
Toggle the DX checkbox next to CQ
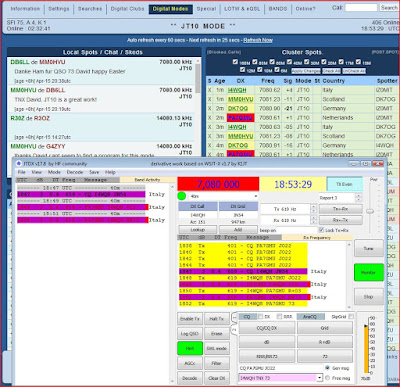click(x=261, y=316)
